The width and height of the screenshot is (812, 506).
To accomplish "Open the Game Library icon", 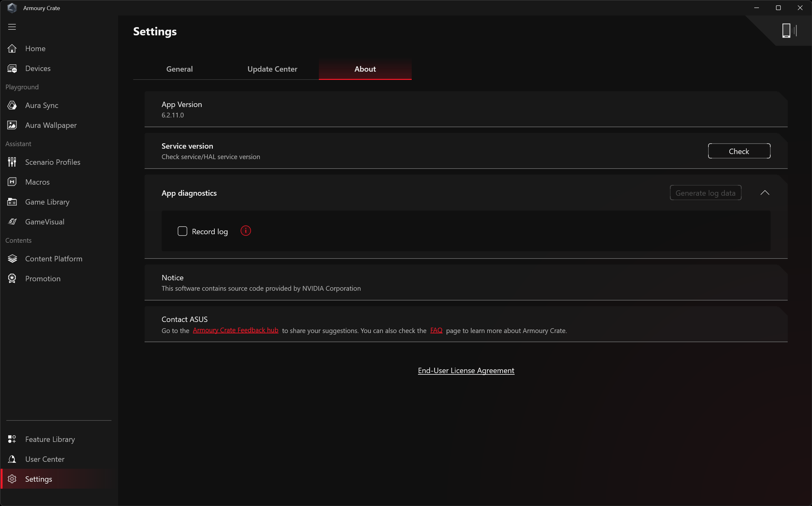I will [12, 202].
